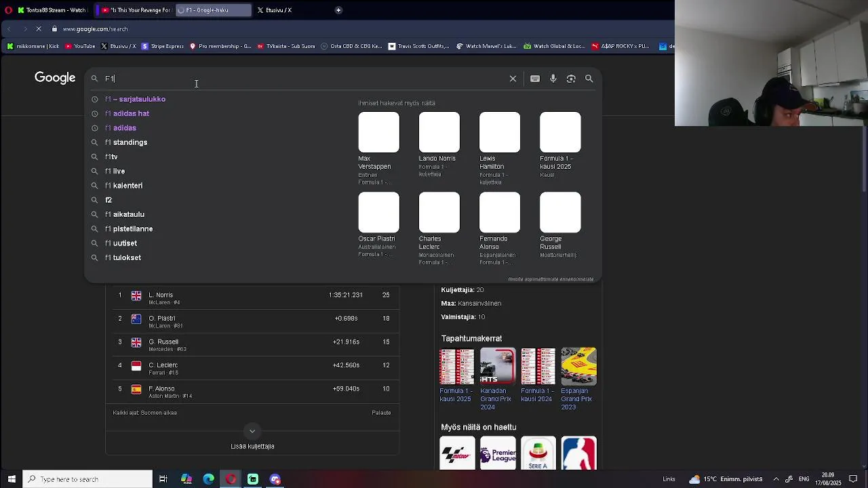Image resolution: width=868 pixels, height=488 pixels.
Task: Select the F1 - Google-haku tab
Action: [x=213, y=10]
